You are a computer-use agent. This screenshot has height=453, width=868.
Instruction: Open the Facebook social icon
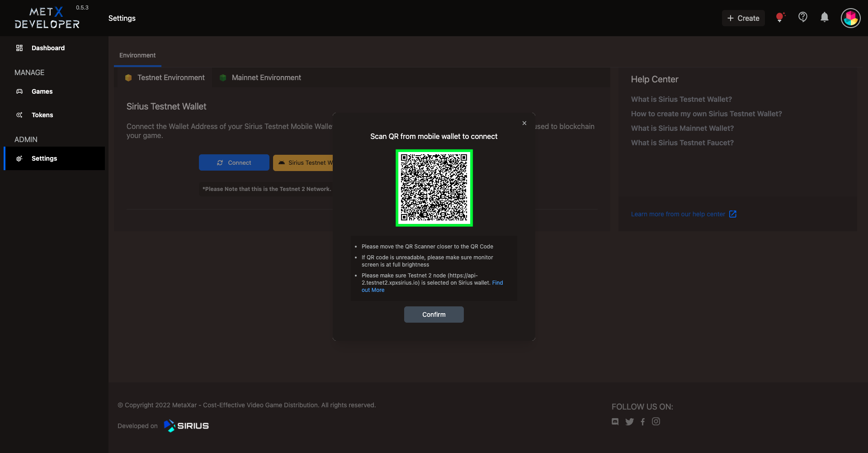click(642, 422)
